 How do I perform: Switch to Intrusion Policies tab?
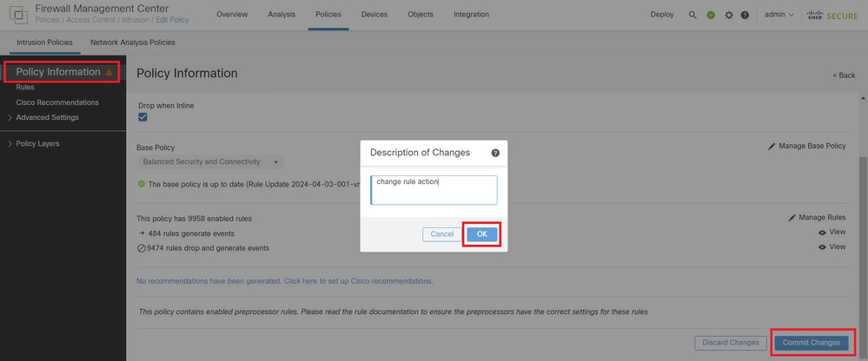coord(44,43)
